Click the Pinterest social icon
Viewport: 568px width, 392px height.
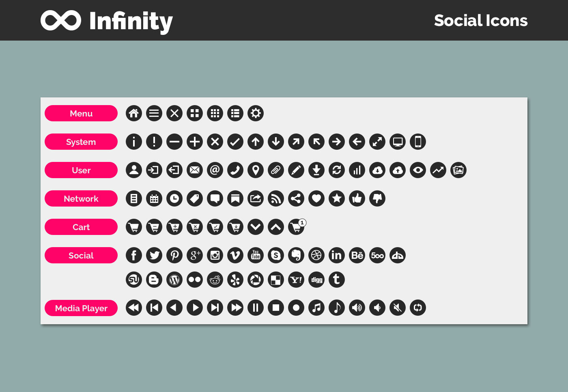pyautogui.click(x=174, y=255)
